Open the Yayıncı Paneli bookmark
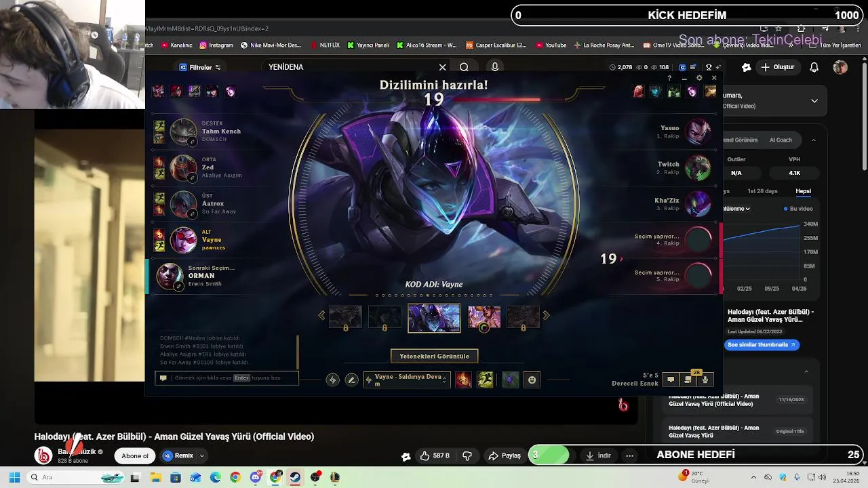This screenshot has width=868, height=488. click(368, 45)
